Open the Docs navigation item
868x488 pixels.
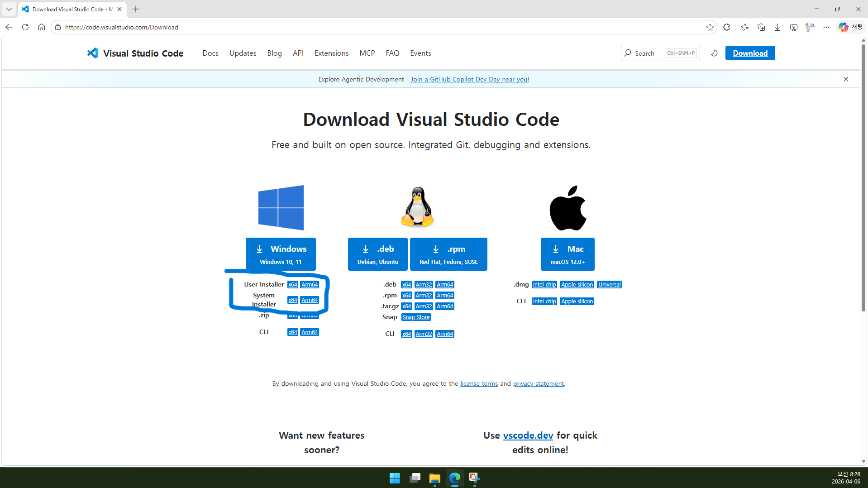click(x=210, y=53)
